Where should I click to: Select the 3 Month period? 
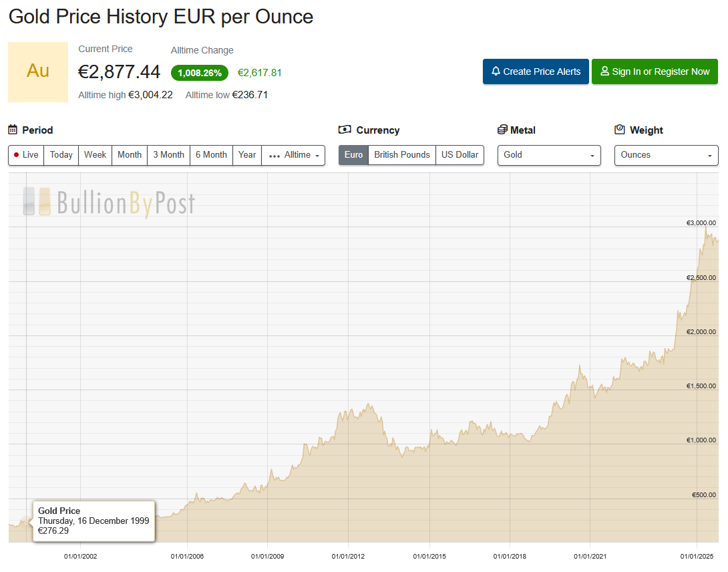[x=169, y=155]
